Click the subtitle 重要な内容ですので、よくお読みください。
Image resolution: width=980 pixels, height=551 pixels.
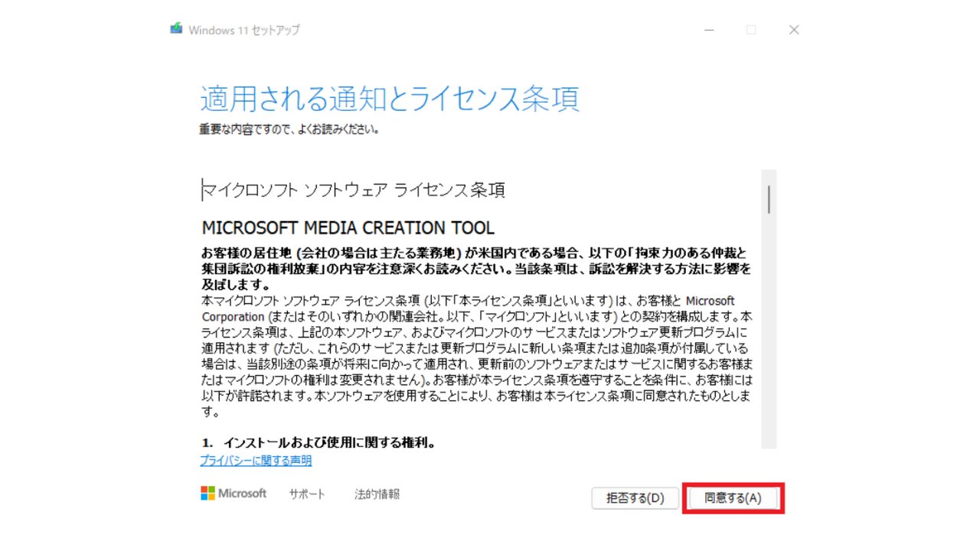click(x=289, y=129)
